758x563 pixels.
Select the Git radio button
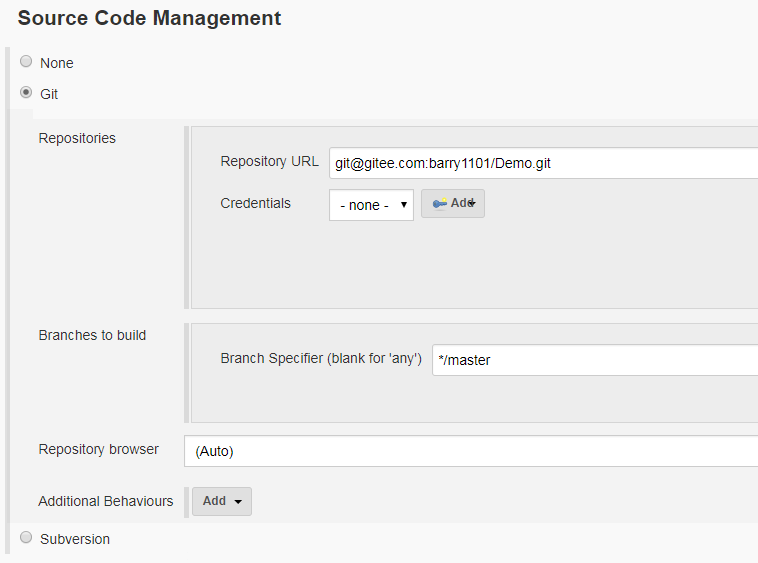coord(26,93)
